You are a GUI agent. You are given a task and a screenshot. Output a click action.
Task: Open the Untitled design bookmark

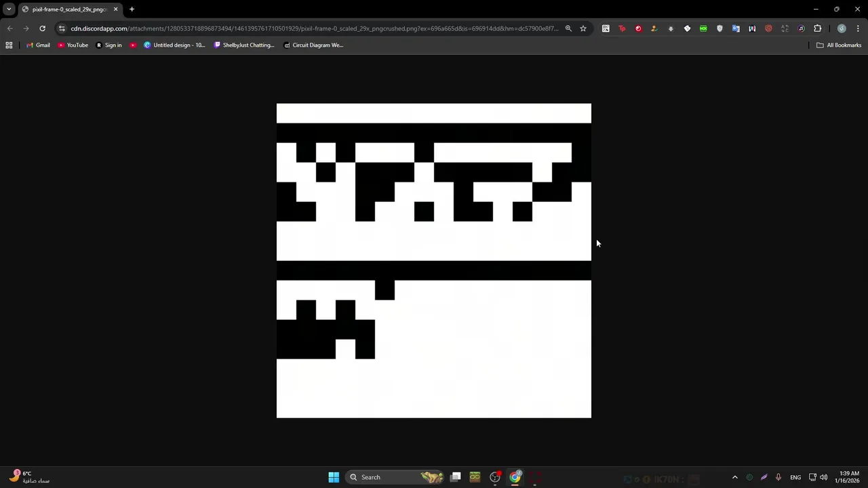pyautogui.click(x=174, y=45)
